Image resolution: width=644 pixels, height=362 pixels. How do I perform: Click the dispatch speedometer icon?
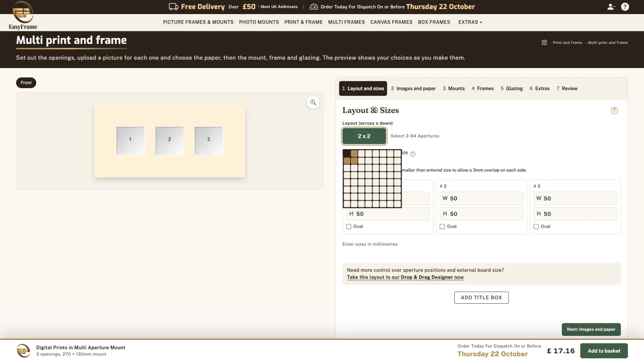(x=314, y=7)
